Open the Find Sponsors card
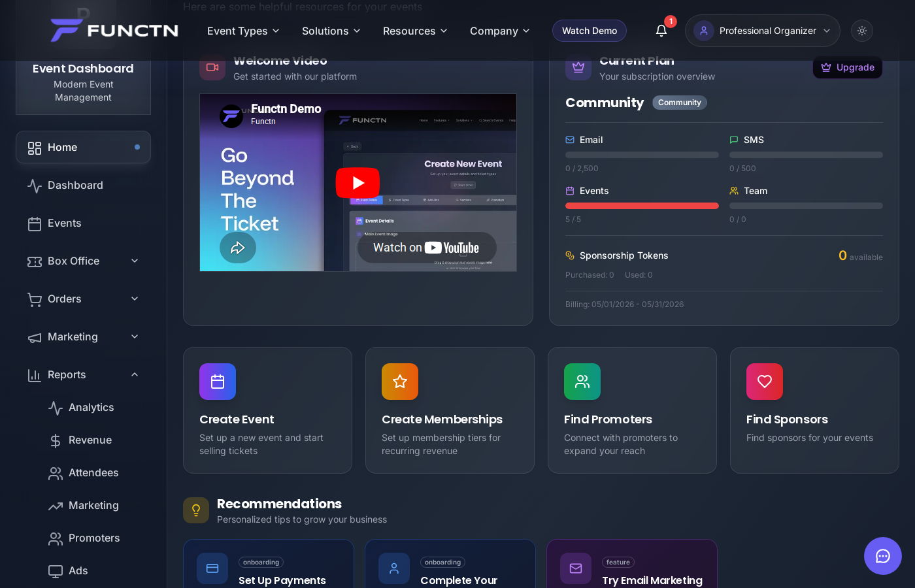Screen dimensions: 915x588 tap(814, 410)
